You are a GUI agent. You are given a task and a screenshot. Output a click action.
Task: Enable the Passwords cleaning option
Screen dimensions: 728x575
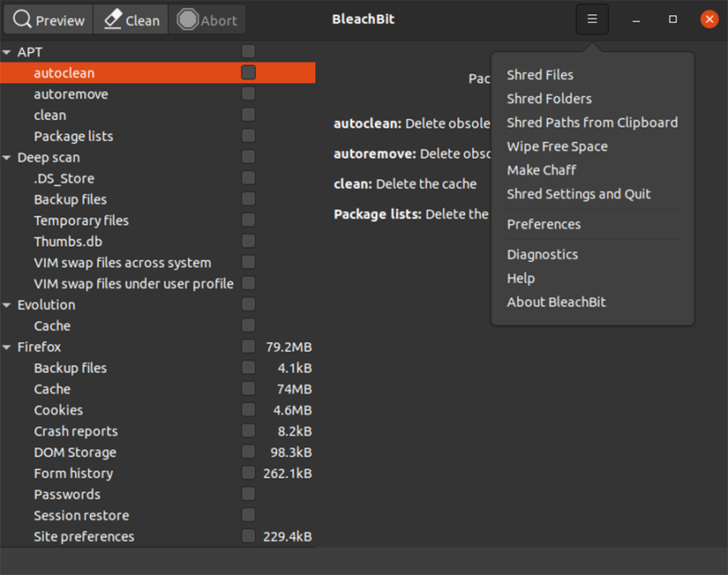248,494
